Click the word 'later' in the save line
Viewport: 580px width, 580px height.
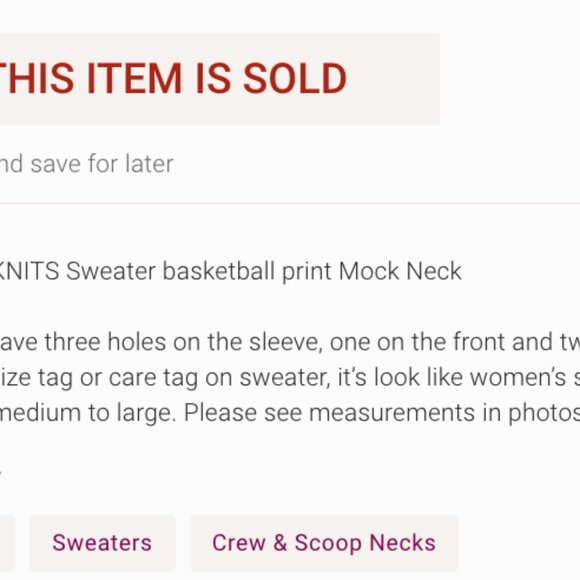point(149,163)
